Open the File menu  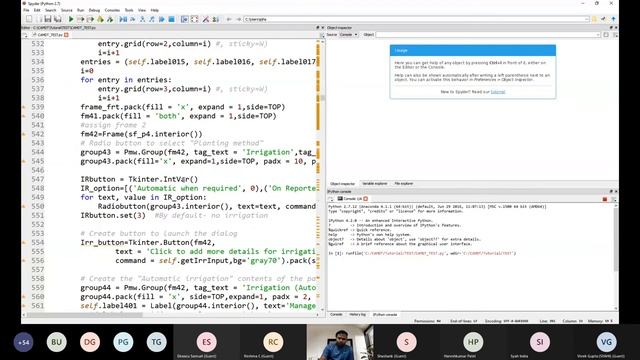point(27,10)
